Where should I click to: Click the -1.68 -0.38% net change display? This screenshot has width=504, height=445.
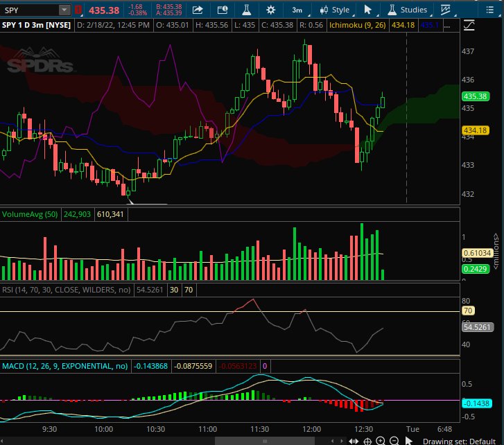(137, 10)
